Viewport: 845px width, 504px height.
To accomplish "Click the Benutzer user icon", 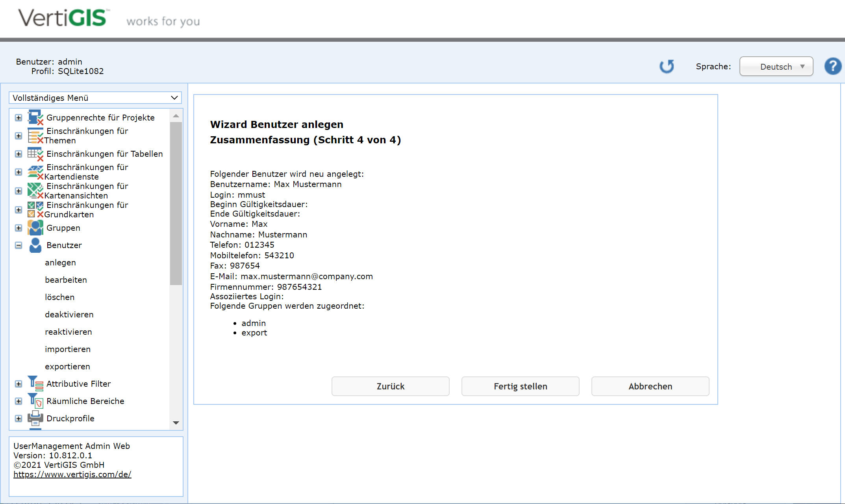I will point(35,245).
